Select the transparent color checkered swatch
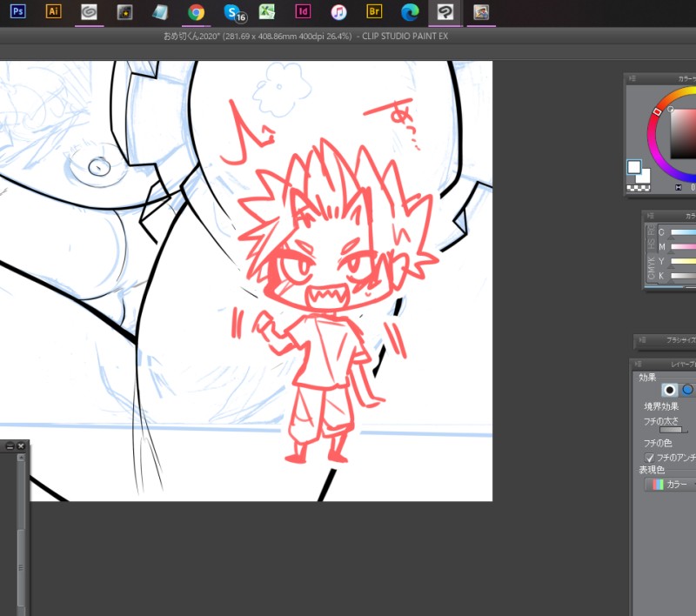Screen dimensions: 696x616 click(x=639, y=188)
